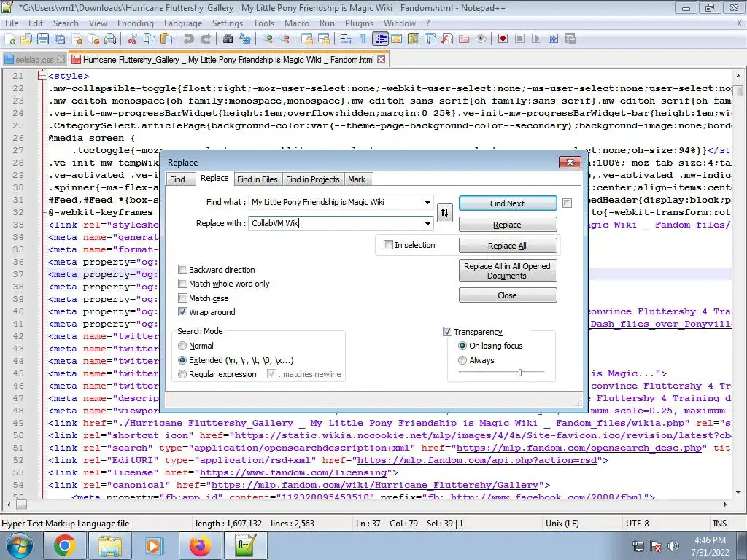
Task: Click the Replace All button
Action: [508, 245]
